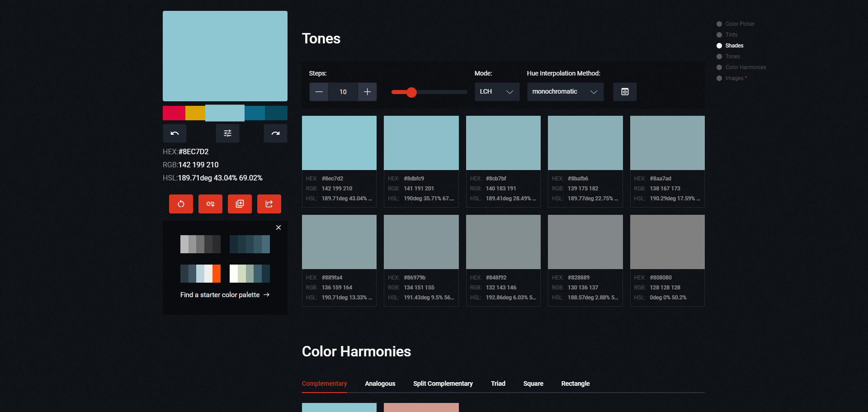This screenshot has height=412, width=868.
Task: Select the tone swatch #86979b
Action: 421,242
